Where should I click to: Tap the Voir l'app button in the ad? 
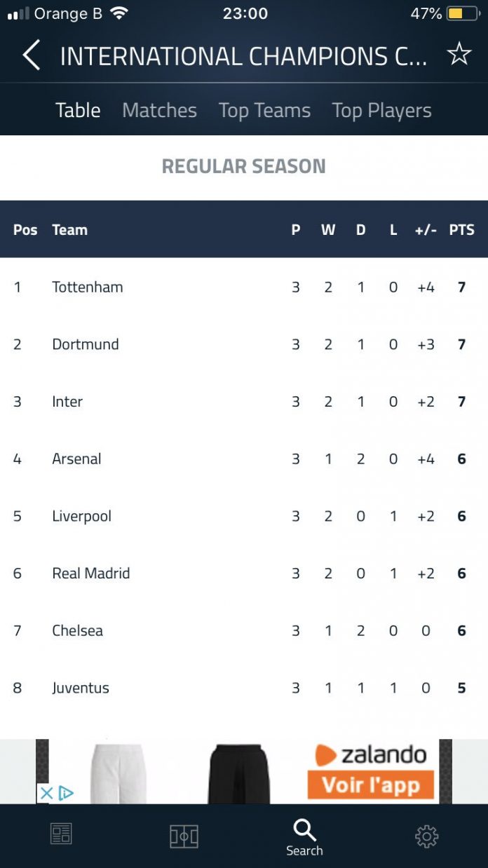pyautogui.click(x=370, y=785)
